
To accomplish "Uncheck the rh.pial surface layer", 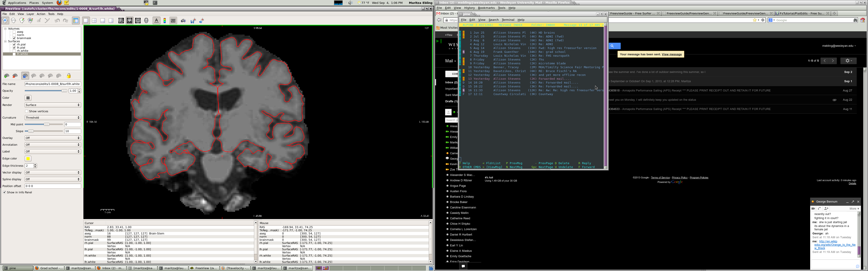I will [14, 44].
